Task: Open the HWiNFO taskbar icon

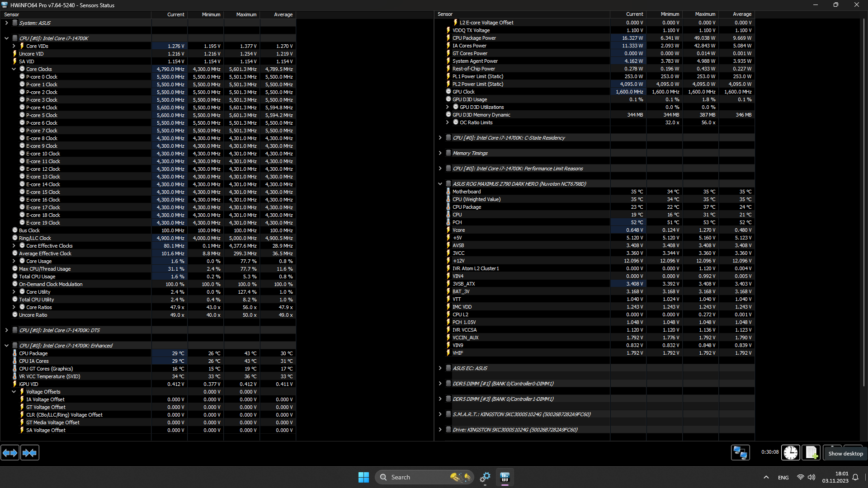Action: (505, 477)
